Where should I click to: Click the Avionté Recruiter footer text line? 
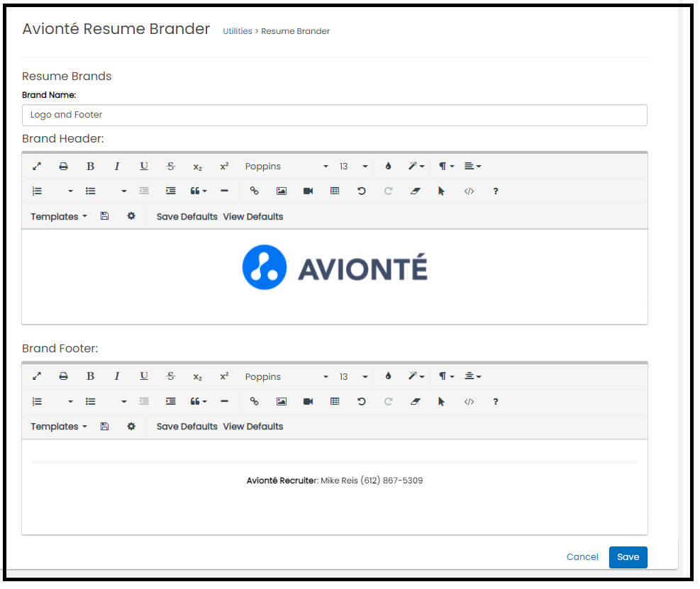click(x=335, y=481)
